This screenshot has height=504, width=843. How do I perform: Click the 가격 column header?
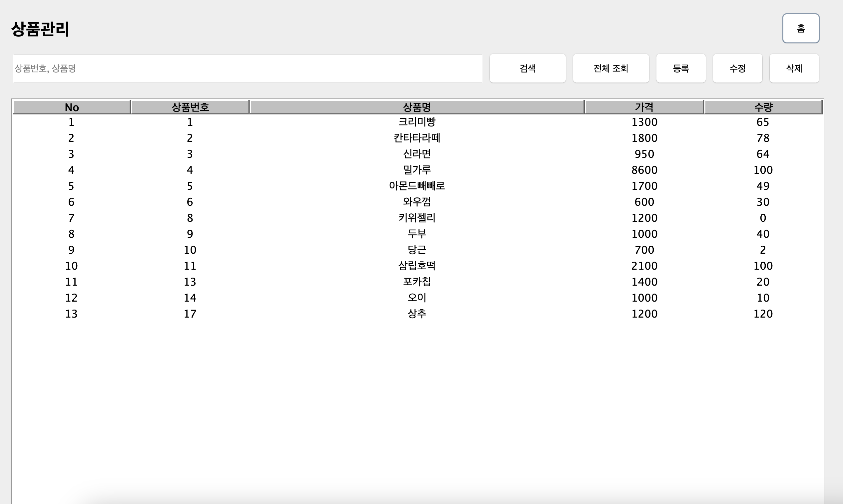(x=644, y=107)
